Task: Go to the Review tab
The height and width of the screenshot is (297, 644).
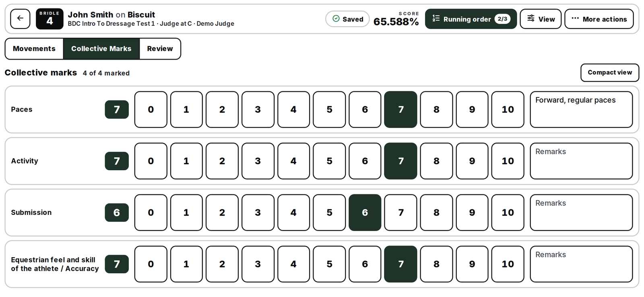Action: (160, 49)
